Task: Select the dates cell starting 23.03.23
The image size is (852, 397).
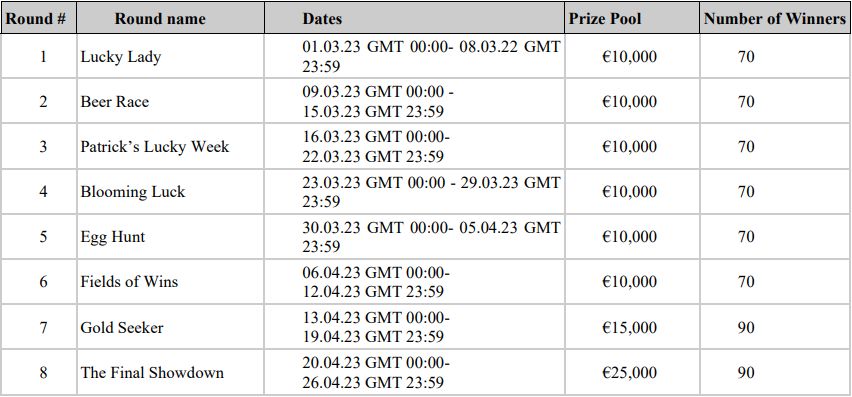Action: coord(415,192)
